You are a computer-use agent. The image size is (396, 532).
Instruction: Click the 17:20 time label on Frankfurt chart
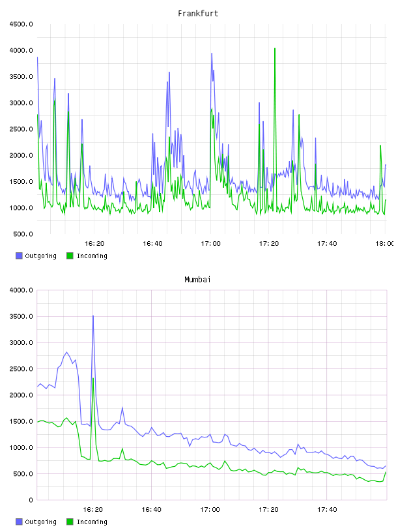[x=269, y=244]
